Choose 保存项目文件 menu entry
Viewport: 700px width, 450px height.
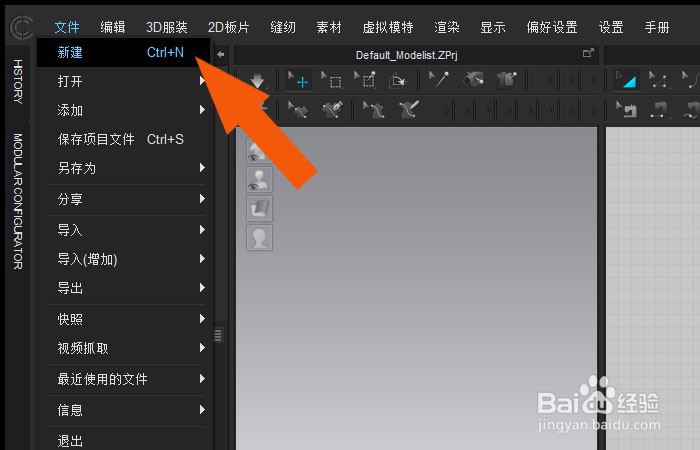coord(125,139)
